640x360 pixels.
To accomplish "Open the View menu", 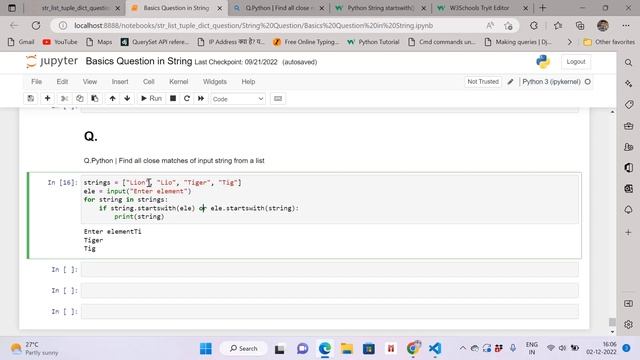I will tap(90, 82).
